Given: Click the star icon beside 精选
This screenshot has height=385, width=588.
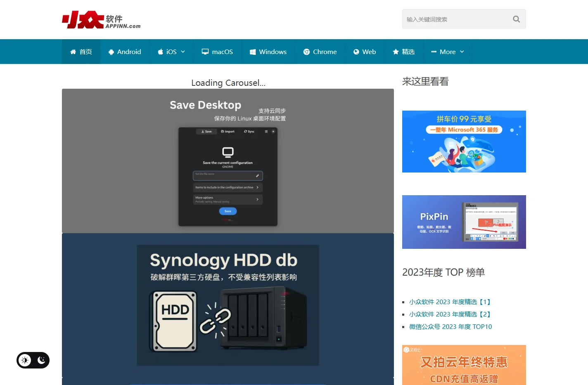Looking at the screenshot, I should [x=396, y=52].
